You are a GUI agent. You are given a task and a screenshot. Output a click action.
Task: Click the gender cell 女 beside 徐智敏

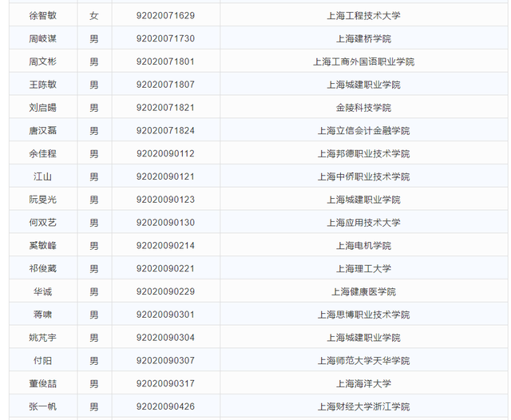pos(94,16)
